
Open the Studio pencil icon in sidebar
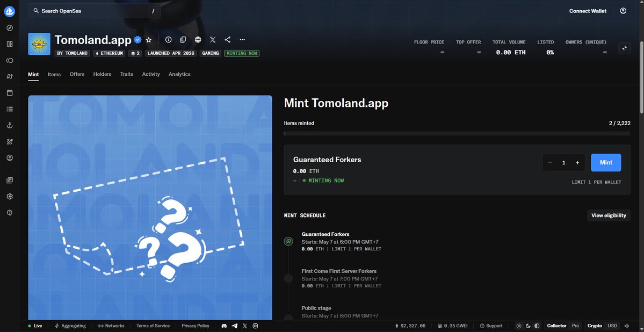(10, 142)
